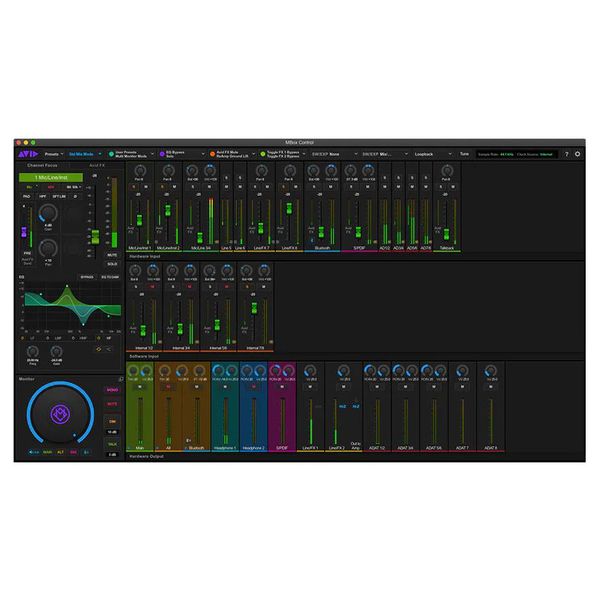Open the Std Mix Mode dropdown

85,154
